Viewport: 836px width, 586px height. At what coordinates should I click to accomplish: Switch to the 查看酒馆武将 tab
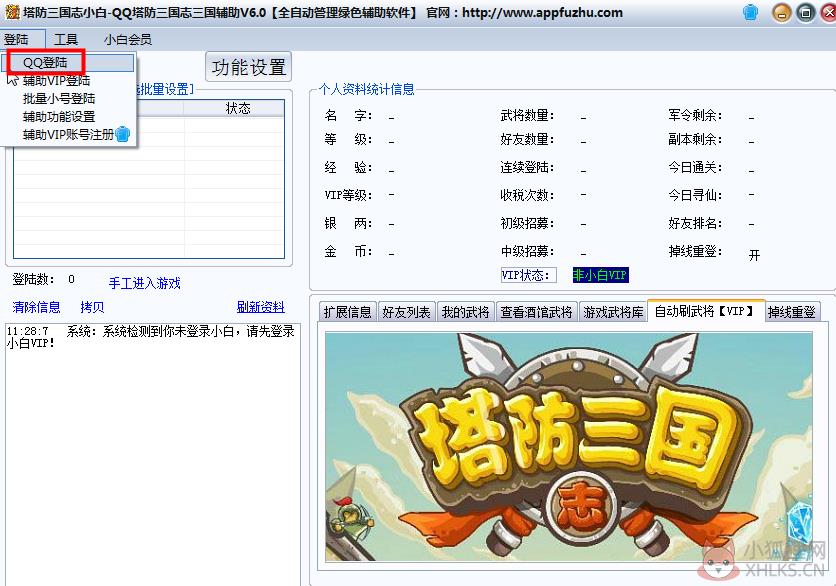536,312
